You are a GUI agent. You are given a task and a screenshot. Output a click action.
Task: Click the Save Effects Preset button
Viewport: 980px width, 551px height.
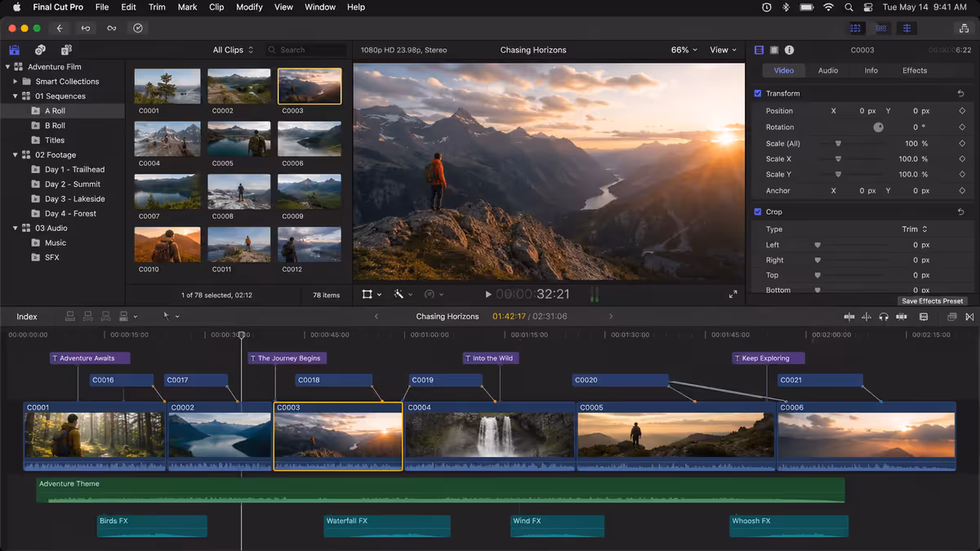click(933, 301)
